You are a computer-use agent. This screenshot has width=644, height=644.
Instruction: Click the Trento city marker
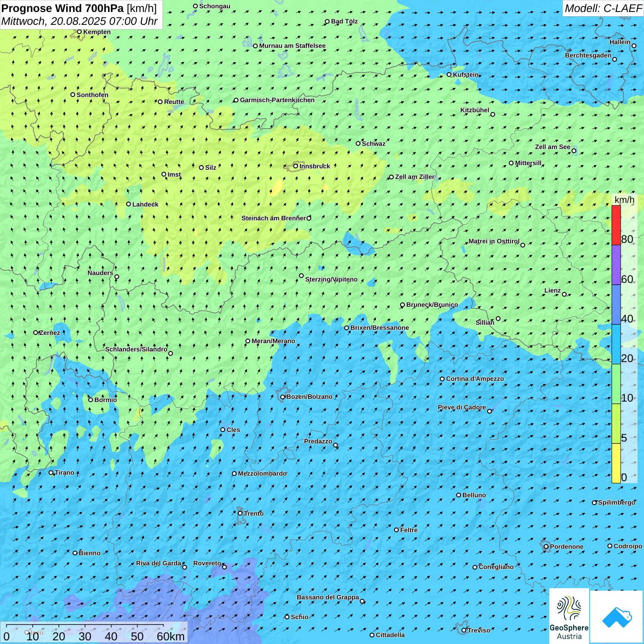[240, 513]
